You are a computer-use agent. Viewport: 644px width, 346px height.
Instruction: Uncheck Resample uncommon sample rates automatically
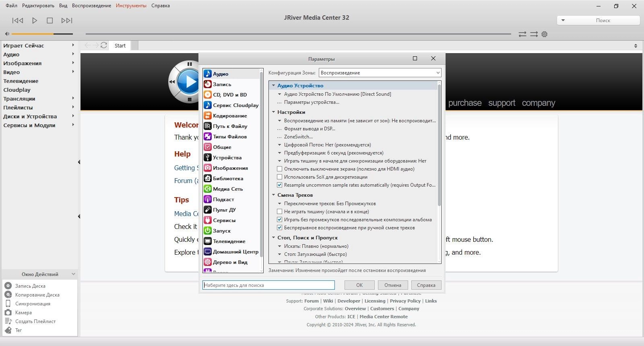pyautogui.click(x=280, y=185)
